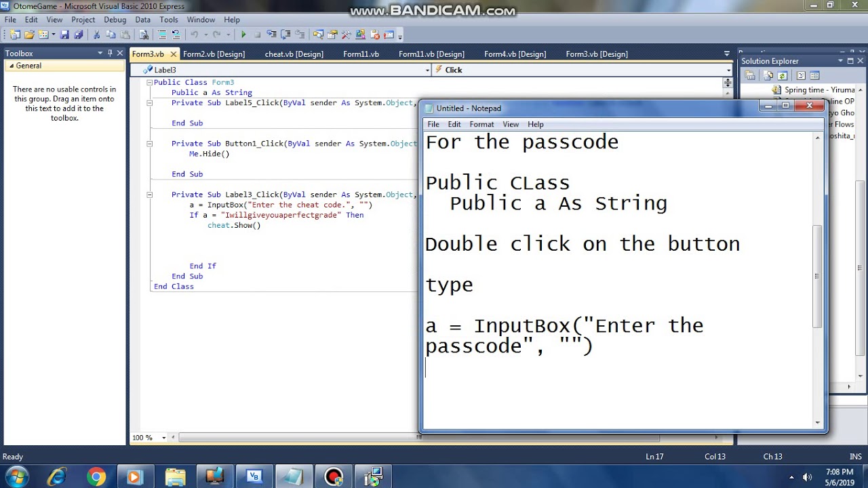
Task: Click the Step Over debug icon
Action: pyautogui.click(x=285, y=35)
